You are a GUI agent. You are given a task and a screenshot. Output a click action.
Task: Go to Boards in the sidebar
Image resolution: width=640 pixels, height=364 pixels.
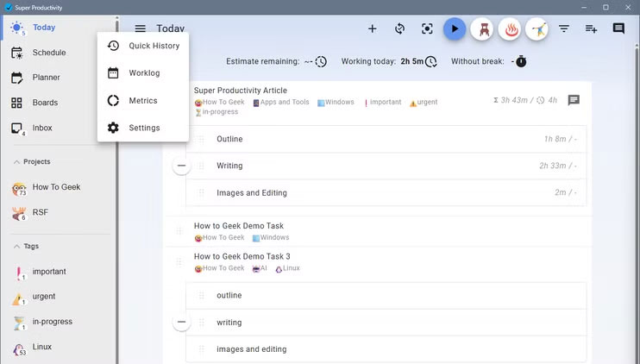(x=45, y=103)
